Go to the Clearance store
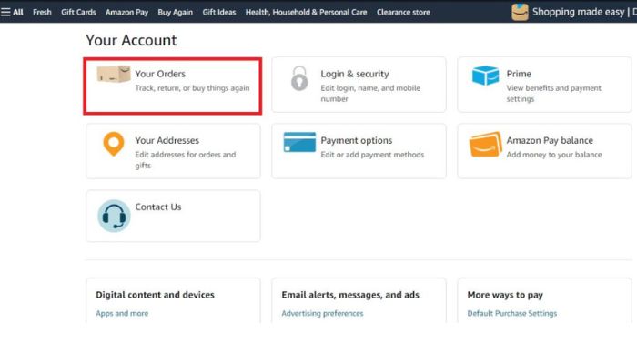The height and width of the screenshot is (364, 637). pyautogui.click(x=403, y=12)
